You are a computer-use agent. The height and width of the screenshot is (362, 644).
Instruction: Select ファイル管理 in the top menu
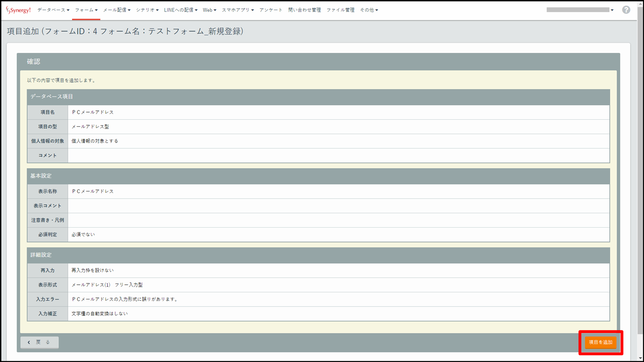click(340, 10)
